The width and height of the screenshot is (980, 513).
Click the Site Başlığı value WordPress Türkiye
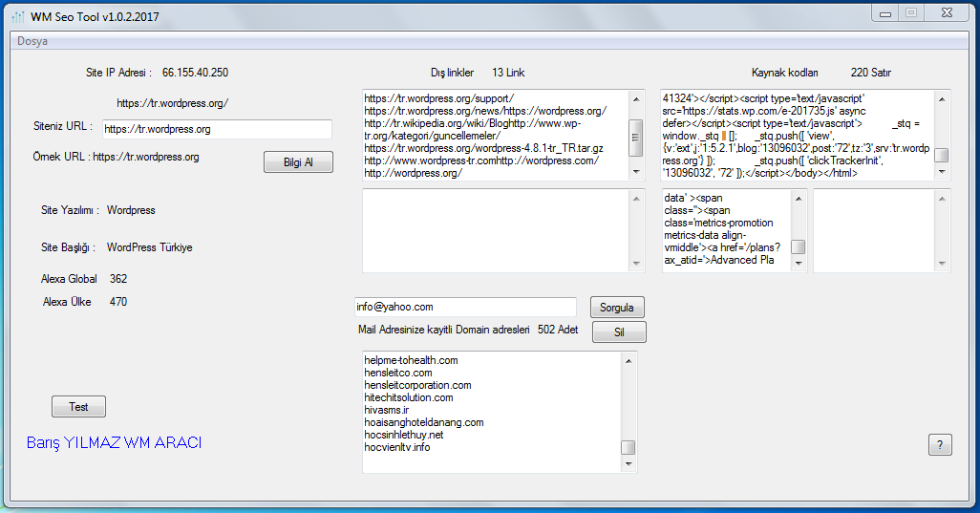149,247
